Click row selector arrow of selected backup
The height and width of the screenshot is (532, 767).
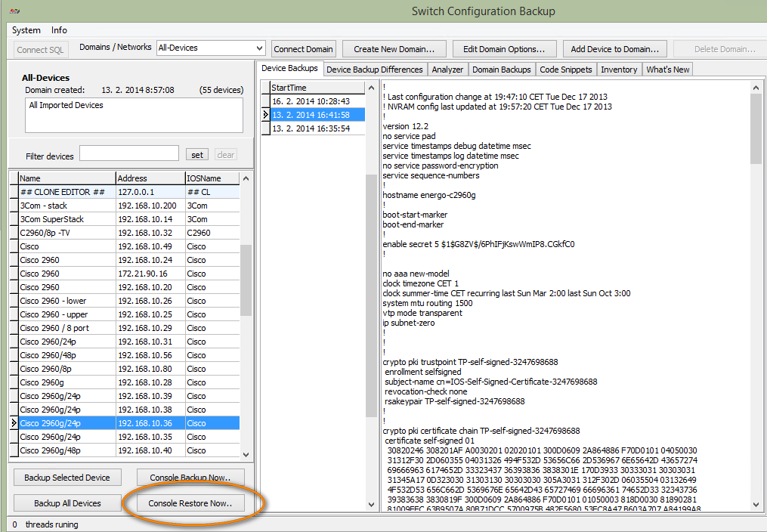click(265, 115)
